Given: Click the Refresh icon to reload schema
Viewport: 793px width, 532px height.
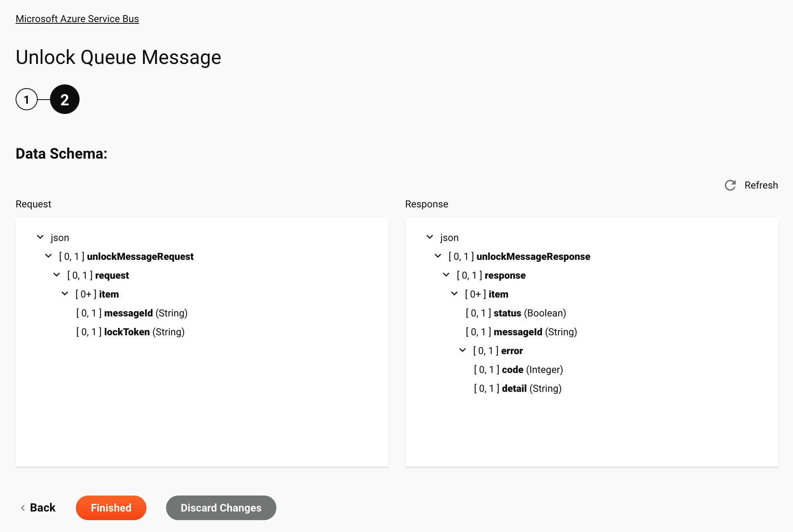Looking at the screenshot, I should (731, 185).
